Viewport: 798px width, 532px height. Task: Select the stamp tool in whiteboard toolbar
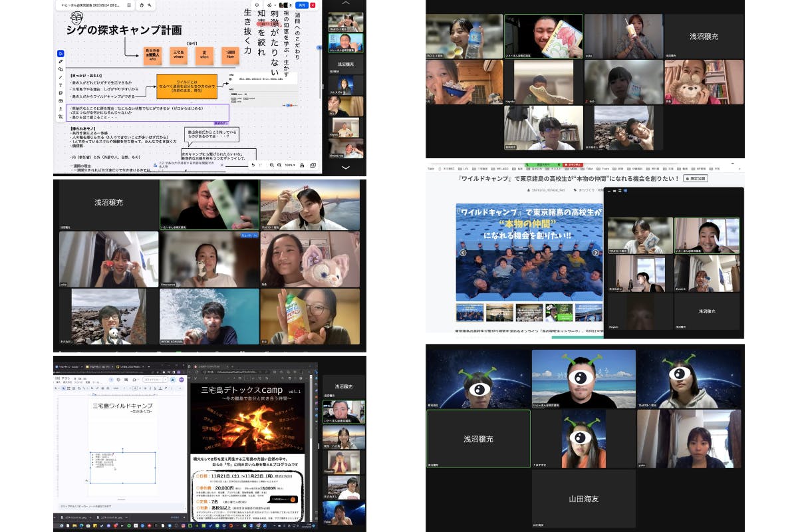coord(61,108)
